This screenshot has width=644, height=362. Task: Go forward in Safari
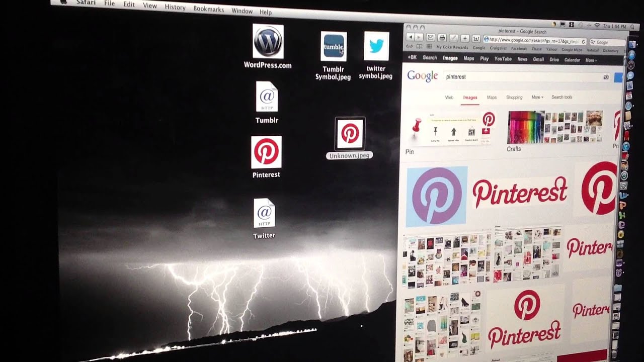(419, 38)
